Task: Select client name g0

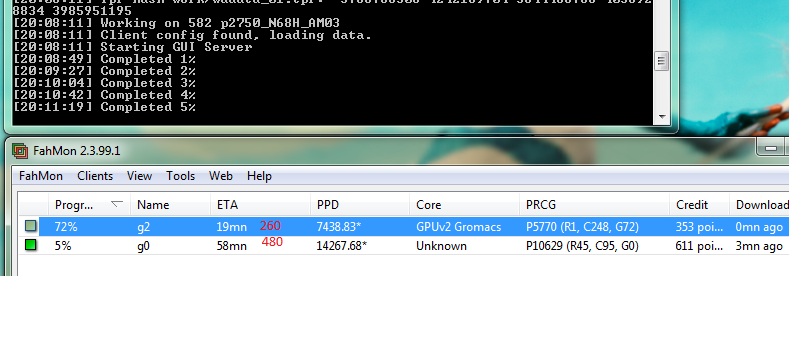Action: (x=143, y=246)
